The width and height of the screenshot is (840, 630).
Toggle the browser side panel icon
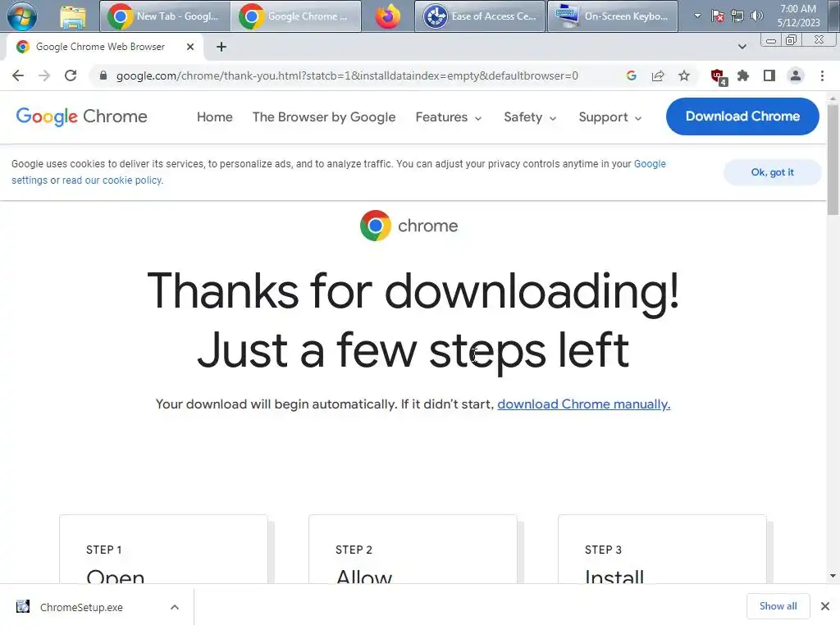point(769,75)
